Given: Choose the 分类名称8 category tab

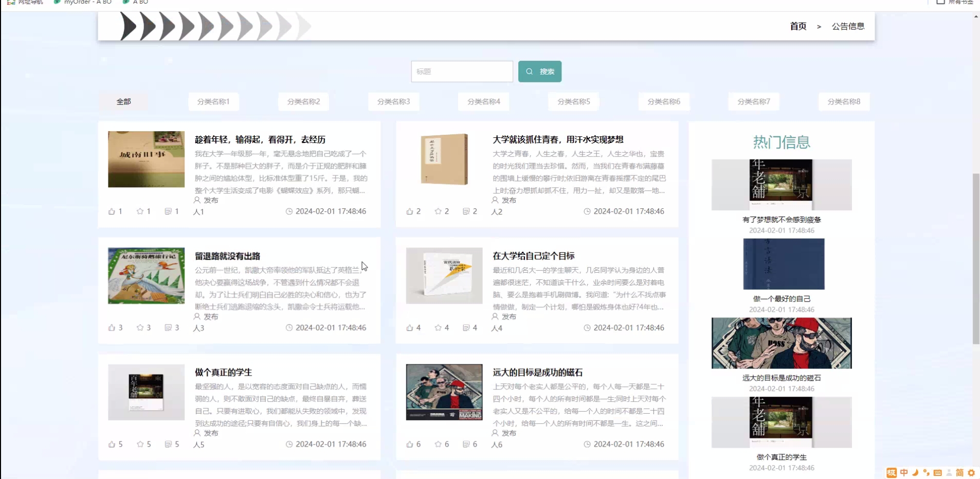Looking at the screenshot, I should 843,102.
